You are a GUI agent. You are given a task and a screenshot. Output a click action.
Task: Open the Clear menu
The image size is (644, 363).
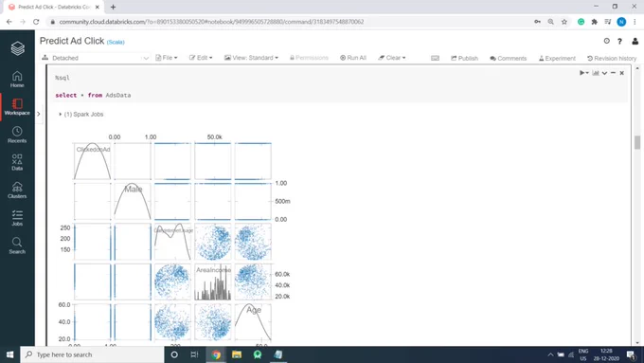point(392,58)
